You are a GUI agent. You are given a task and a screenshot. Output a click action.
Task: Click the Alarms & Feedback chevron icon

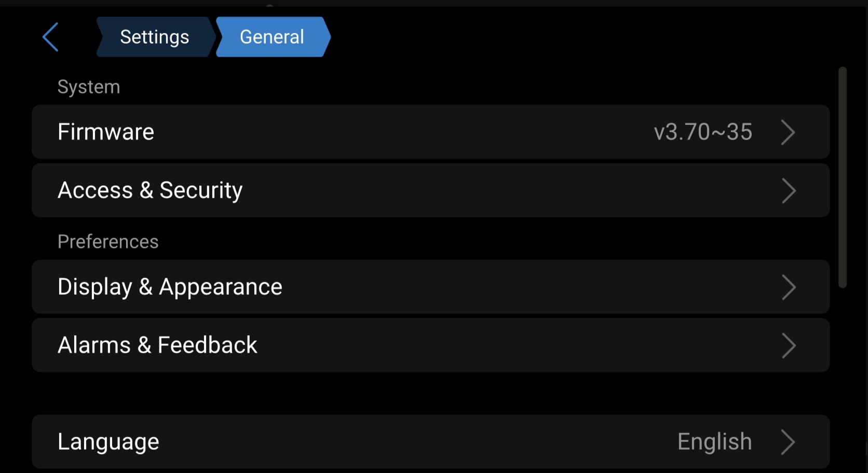788,346
